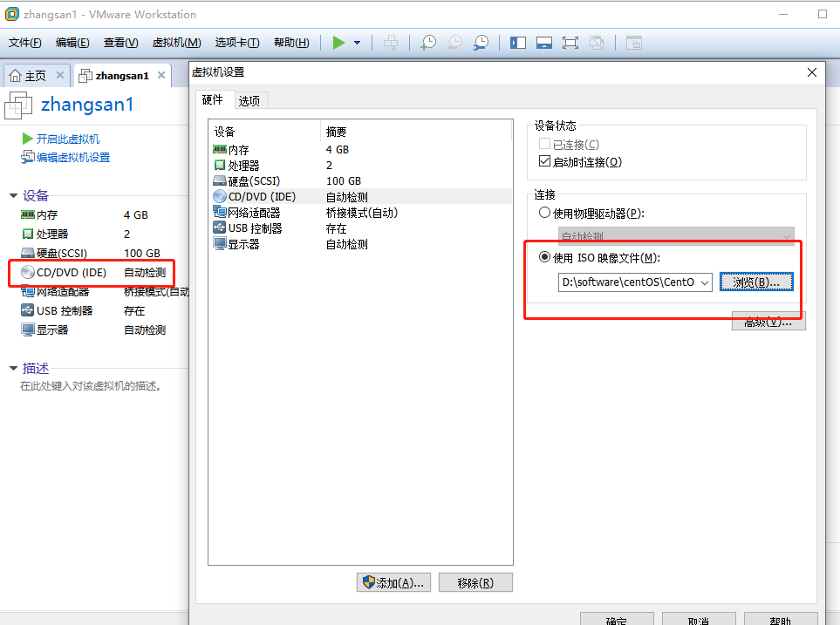This screenshot has width=840, height=625.
Task: Select 使用 ISO 映像文件(M) radio button
Action: coord(544,257)
